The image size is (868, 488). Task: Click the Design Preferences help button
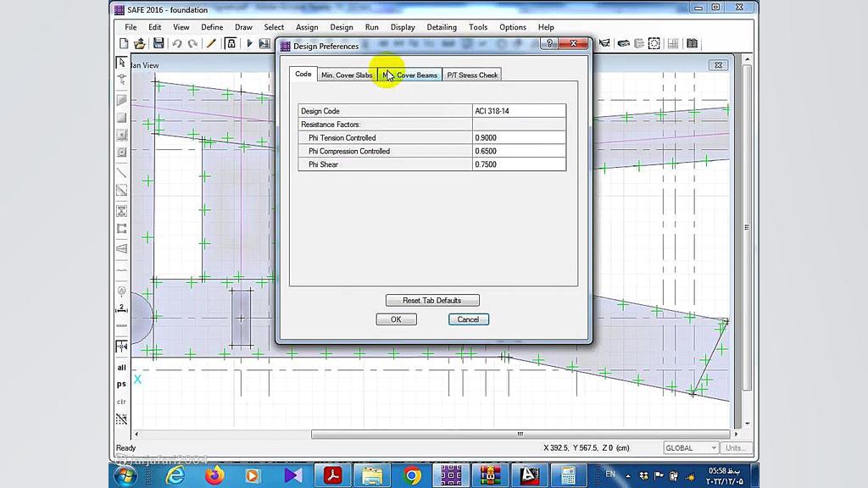point(548,44)
